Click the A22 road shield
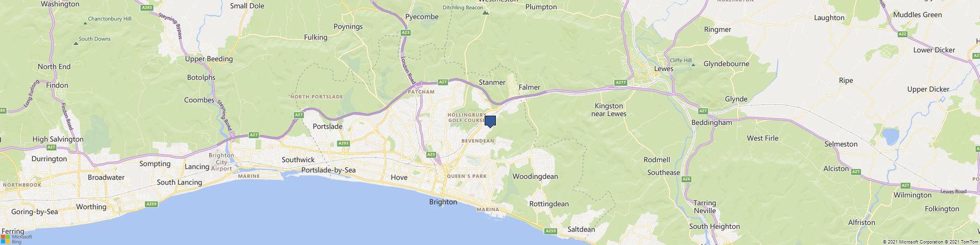This screenshot has width=980, height=245. 903,34
